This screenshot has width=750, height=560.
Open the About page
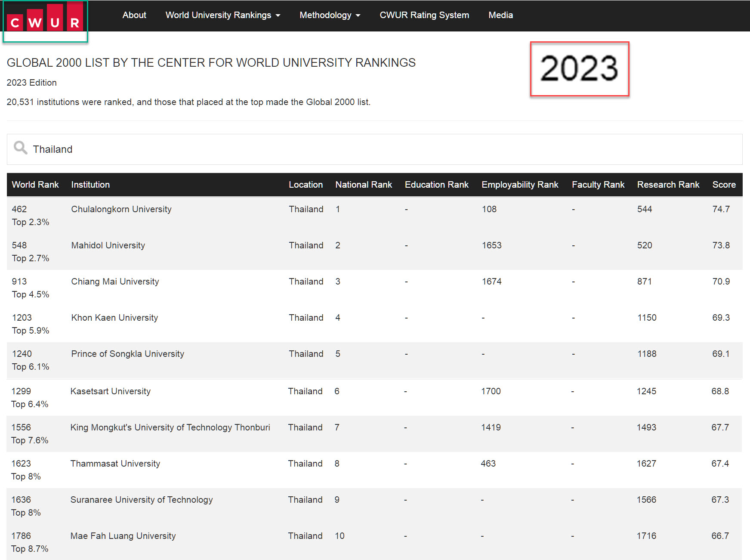click(x=134, y=15)
